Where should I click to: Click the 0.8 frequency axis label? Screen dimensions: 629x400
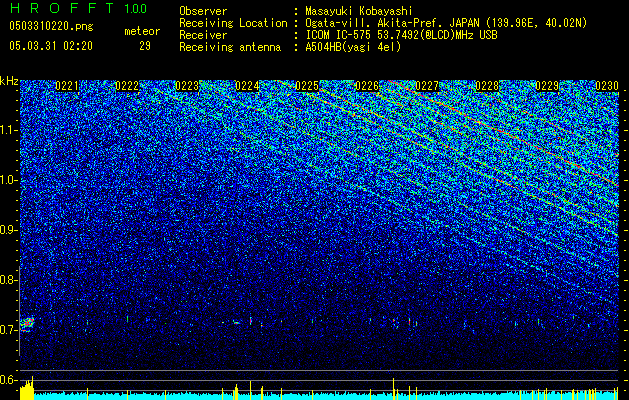pos(8,280)
